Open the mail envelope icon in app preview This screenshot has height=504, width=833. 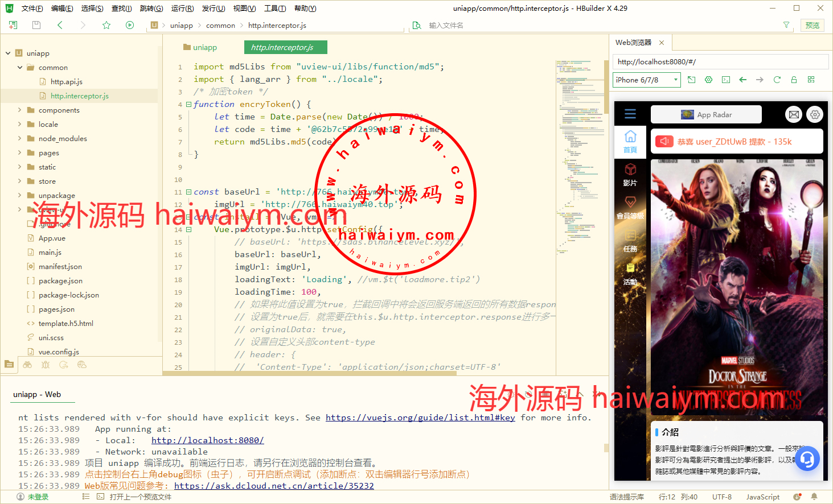794,114
